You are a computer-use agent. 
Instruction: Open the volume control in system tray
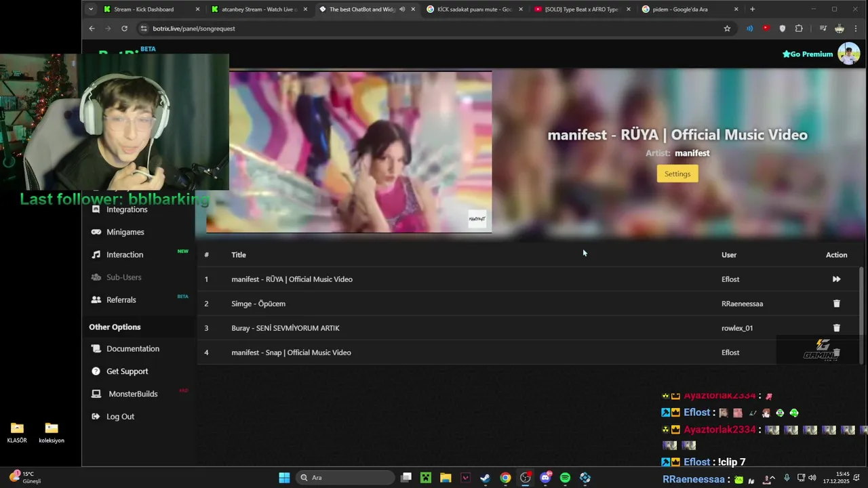click(812, 478)
